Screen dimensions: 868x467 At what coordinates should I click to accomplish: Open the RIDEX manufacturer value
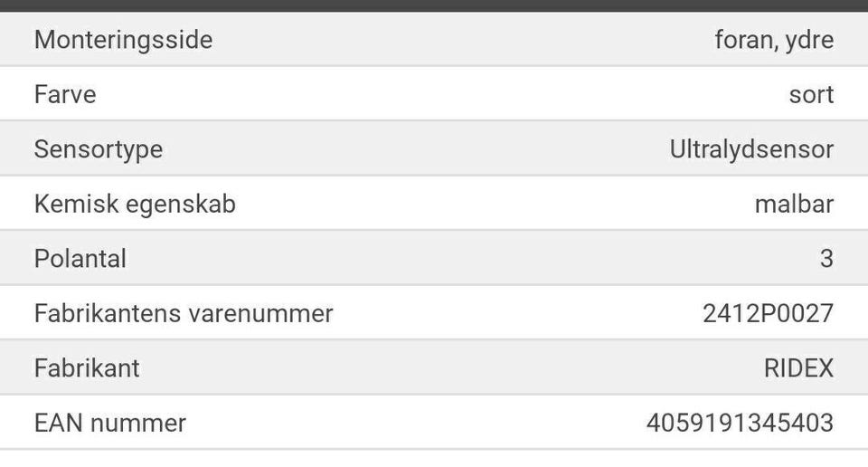pos(798,368)
